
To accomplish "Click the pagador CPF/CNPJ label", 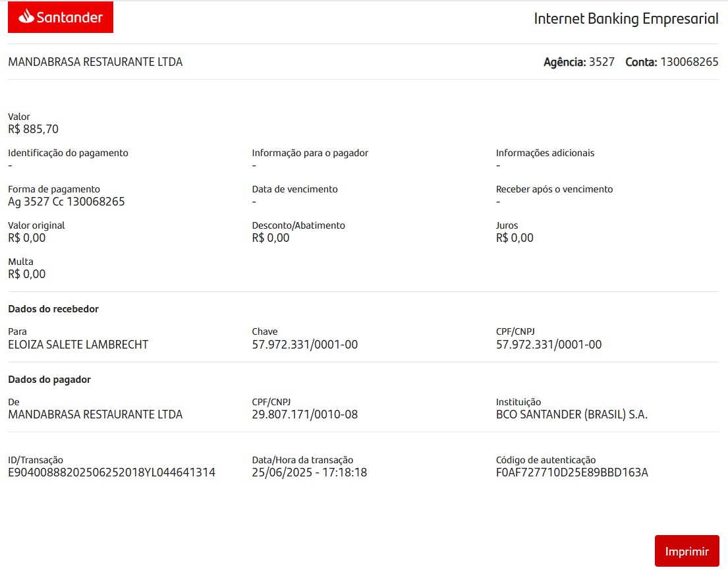I will (x=271, y=402).
